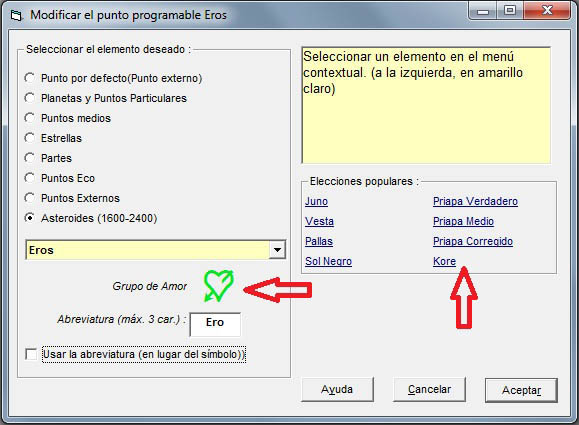Confirm with the Aceptar button
Image resolution: width=579 pixels, height=425 pixels.
(x=521, y=390)
